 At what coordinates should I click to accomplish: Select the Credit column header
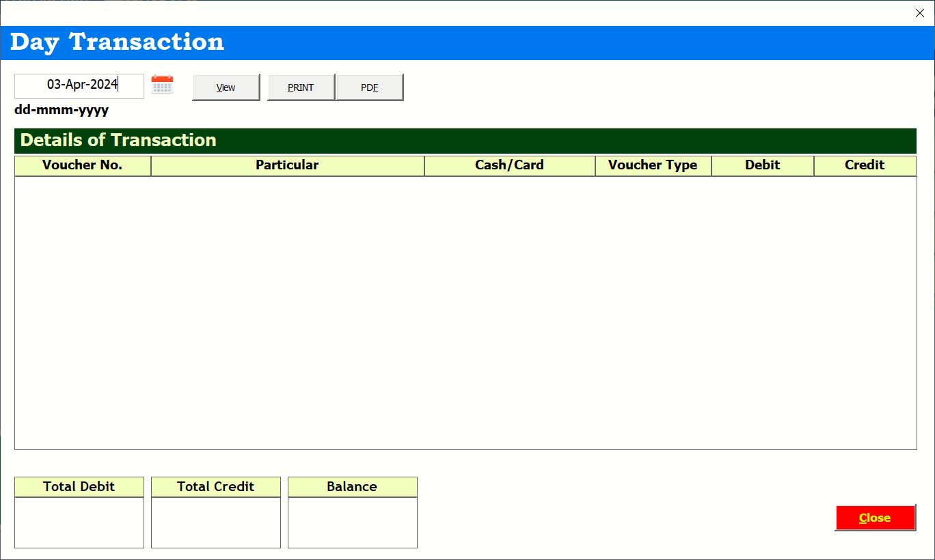[x=865, y=165]
